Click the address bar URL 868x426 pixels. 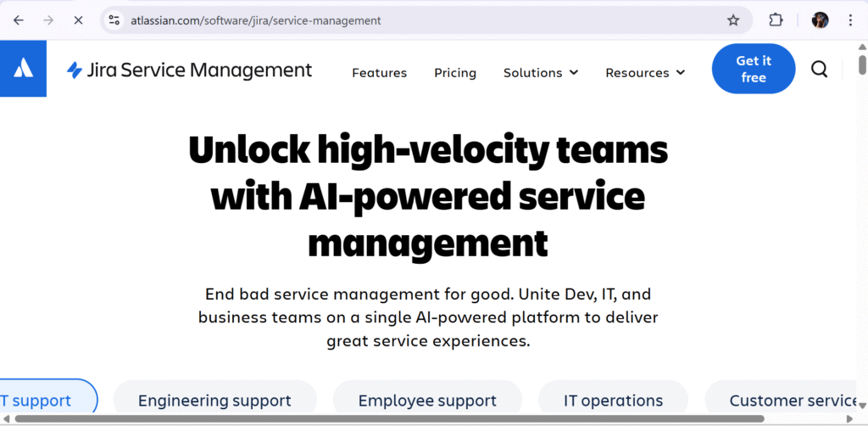(x=256, y=21)
